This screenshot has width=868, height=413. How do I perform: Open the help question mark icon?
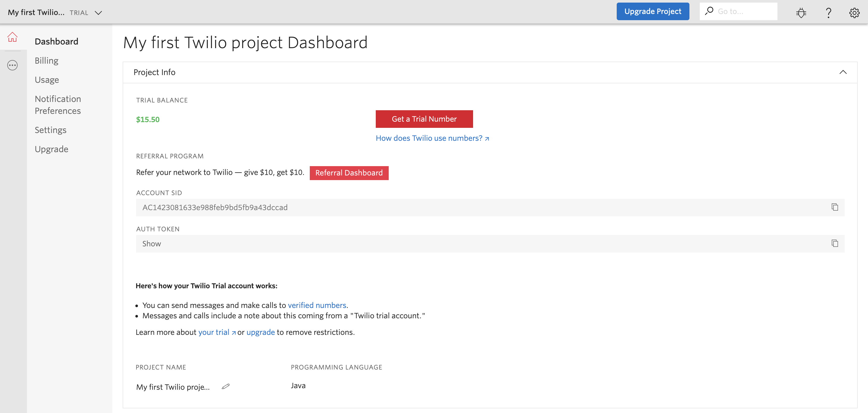[828, 13]
